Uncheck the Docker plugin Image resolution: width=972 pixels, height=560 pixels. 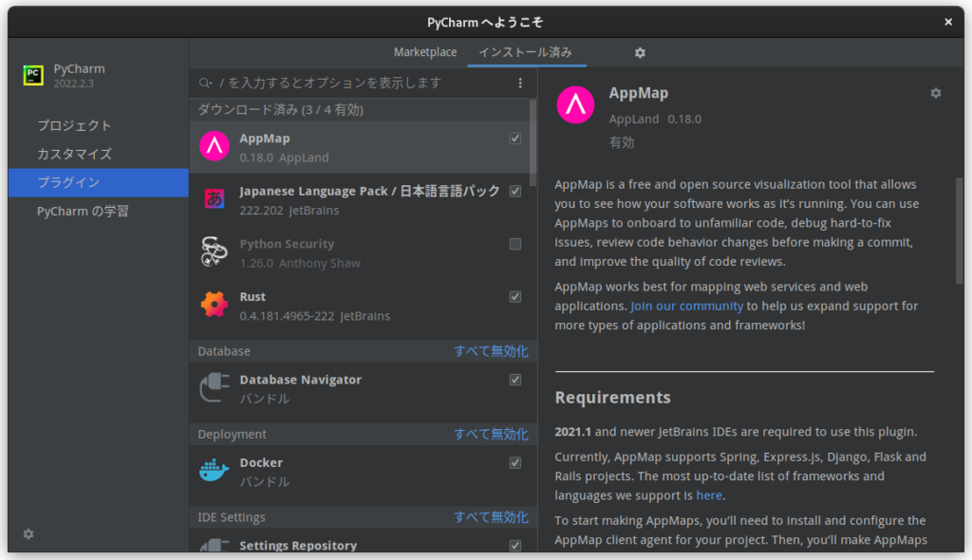point(515,462)
